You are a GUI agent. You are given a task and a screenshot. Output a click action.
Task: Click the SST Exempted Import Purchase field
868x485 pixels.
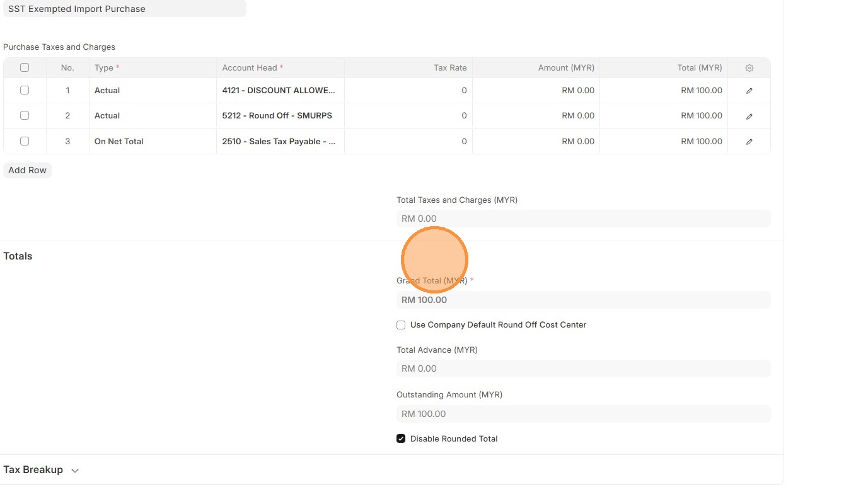click(124, 9)
